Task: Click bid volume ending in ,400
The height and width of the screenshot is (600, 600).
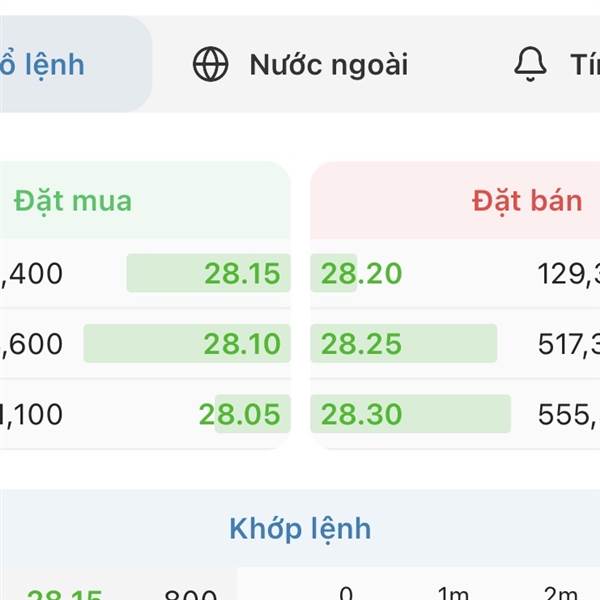Action: click(32, 273)
